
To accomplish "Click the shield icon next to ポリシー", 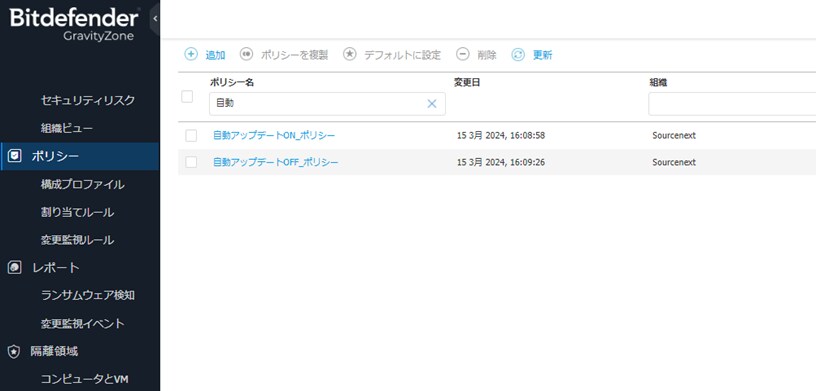I will click(x=15, y=156).
